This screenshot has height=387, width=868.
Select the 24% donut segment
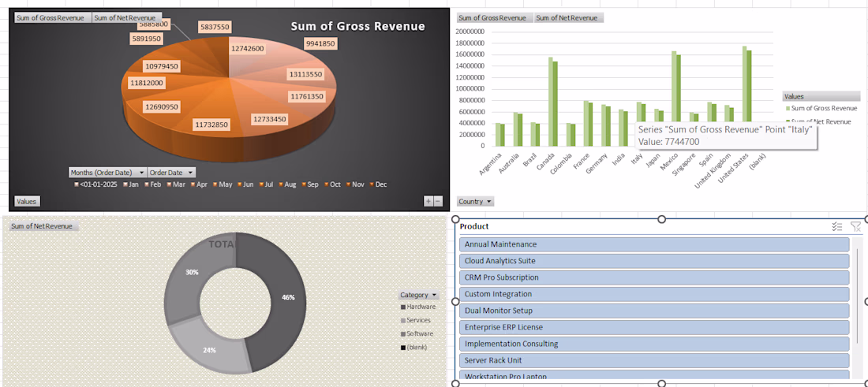coord(211,348)
